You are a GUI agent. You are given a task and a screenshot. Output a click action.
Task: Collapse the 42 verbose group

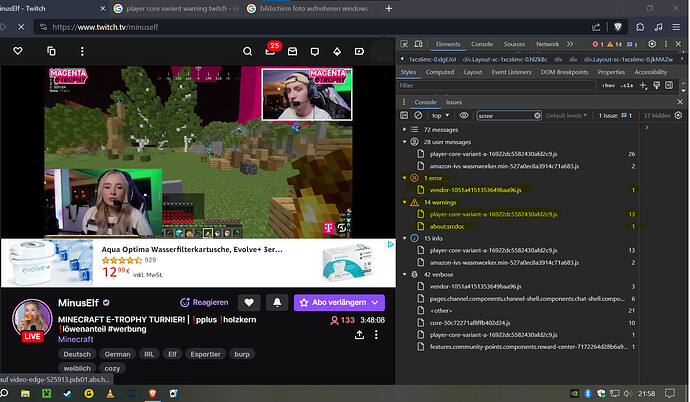(x=404, y=274)
